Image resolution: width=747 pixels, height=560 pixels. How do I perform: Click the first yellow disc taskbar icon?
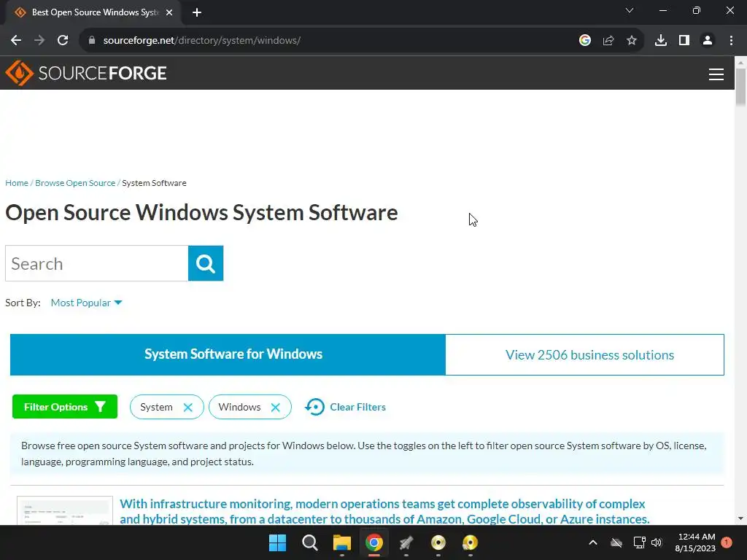(x=438, y=542)
